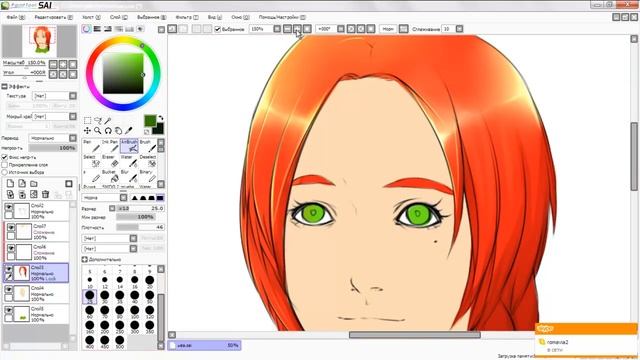
Task: Open the Текстура dropdown
Action: (73, 96)
